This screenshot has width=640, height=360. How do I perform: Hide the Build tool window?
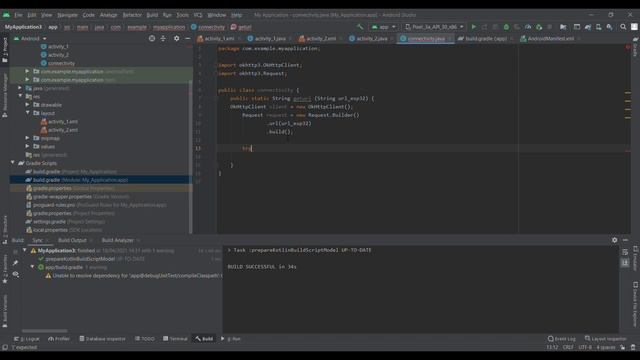625,240
